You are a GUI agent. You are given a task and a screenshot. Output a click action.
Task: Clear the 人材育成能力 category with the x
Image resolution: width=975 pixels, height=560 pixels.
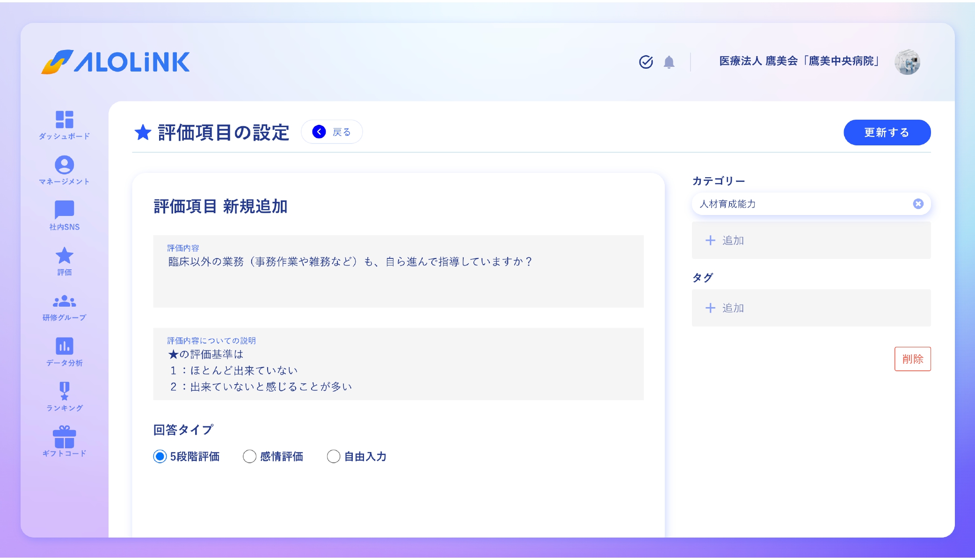pyautogui.click(x=918, y=204)
